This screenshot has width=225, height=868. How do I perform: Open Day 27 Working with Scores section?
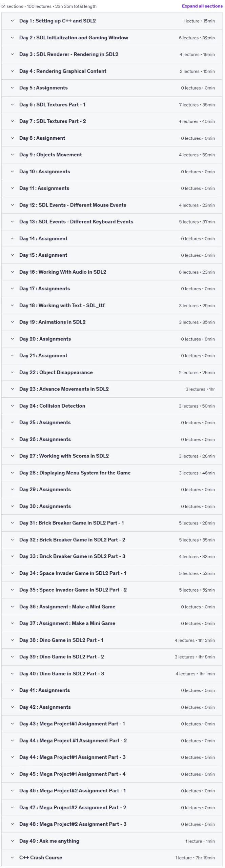pos(112,456)
